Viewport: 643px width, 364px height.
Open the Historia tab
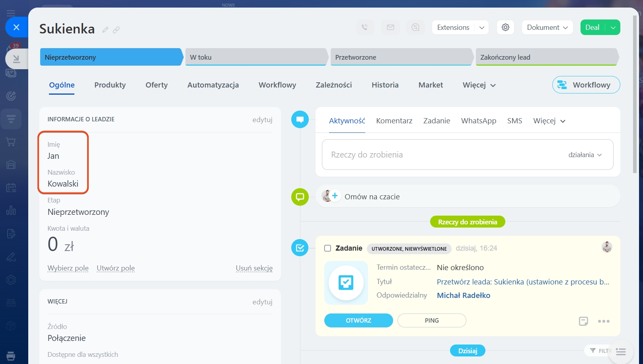[385, 85]
